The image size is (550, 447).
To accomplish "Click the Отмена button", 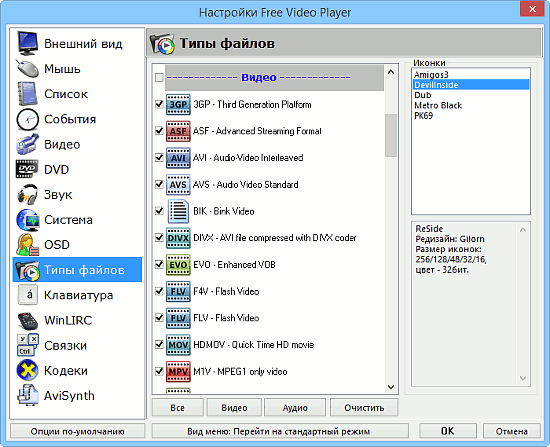I will point(511,431).
